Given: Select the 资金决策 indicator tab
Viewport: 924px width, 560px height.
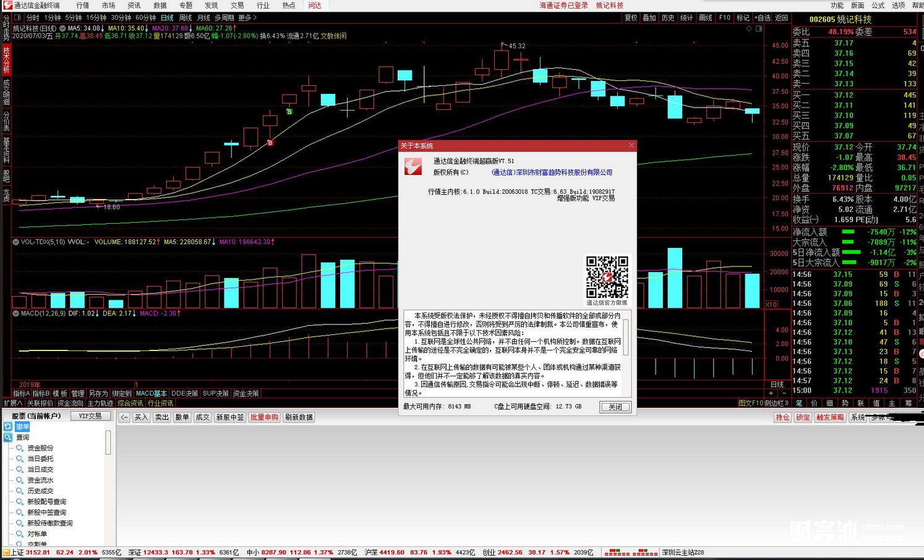Looking at the screenshot, I should (x=246, y=393).
